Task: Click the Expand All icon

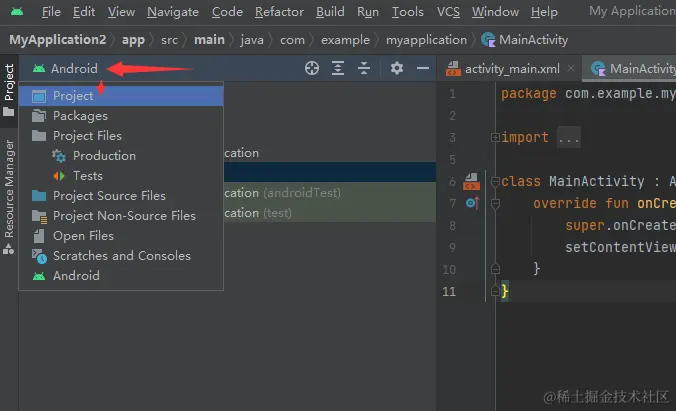Action: (338, 68)
